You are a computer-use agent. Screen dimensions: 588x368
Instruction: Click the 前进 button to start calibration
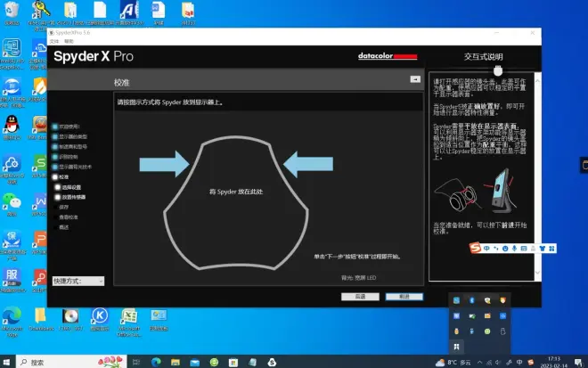404,297
